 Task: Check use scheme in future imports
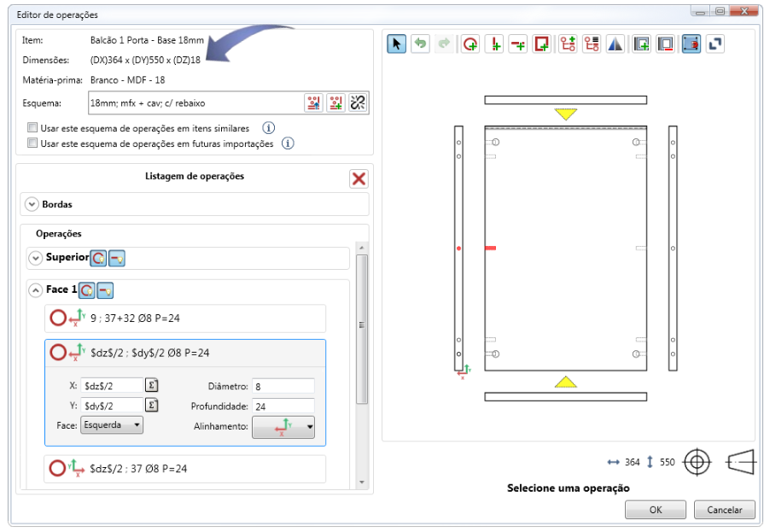click(32, 143)
